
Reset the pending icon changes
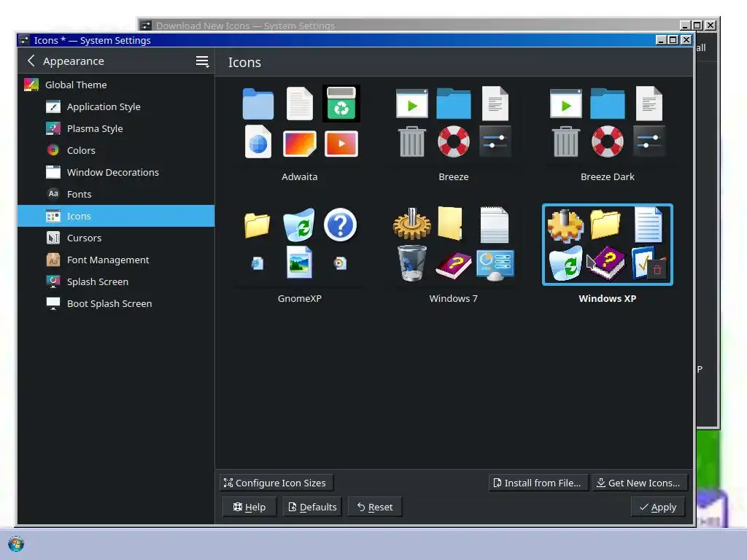(x=375, y=507)
